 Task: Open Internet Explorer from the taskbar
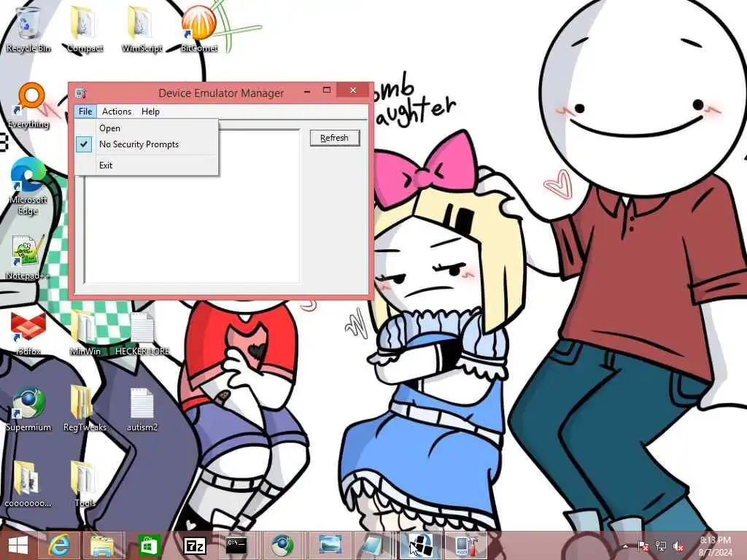(x=60, y=545)
